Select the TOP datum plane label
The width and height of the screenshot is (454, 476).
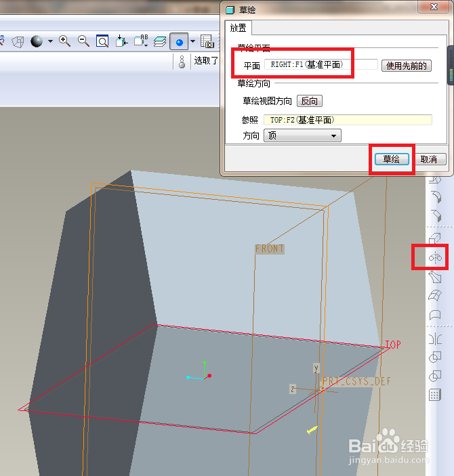coord(393,345)
